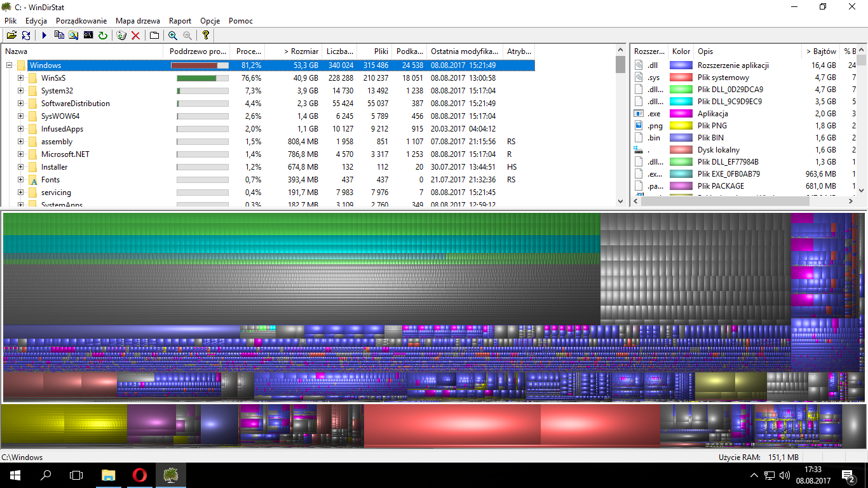This screenshot has height=488, width=868.
Task: Open the Plik menu
Action: (10, 21)
